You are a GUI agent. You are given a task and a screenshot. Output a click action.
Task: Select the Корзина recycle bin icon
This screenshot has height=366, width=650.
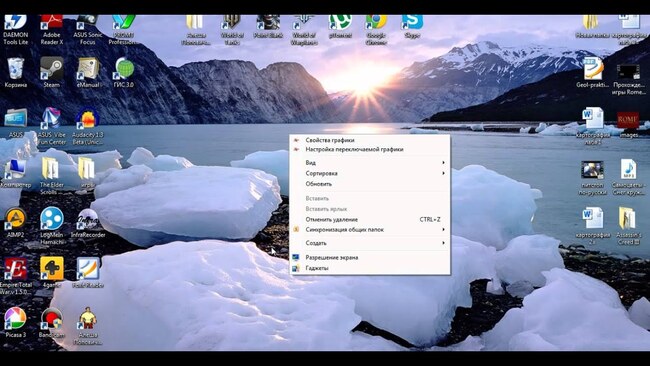click(16, 73)
